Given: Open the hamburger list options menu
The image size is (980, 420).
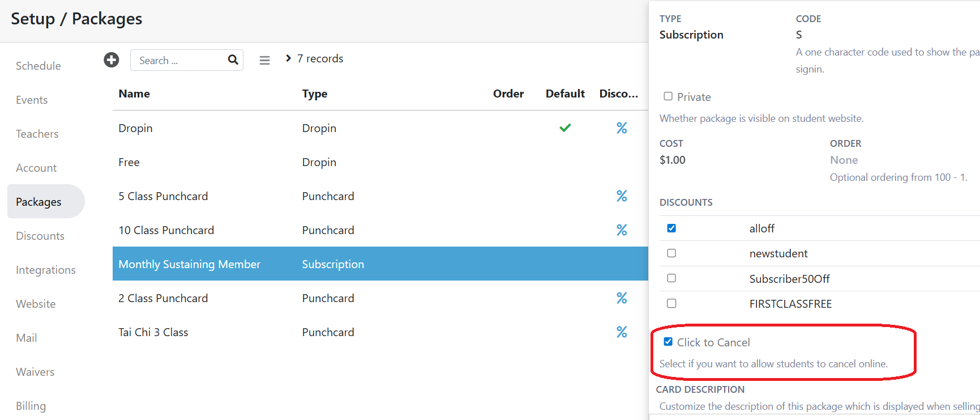Looking at the screenshot, I should click(264, 60).
